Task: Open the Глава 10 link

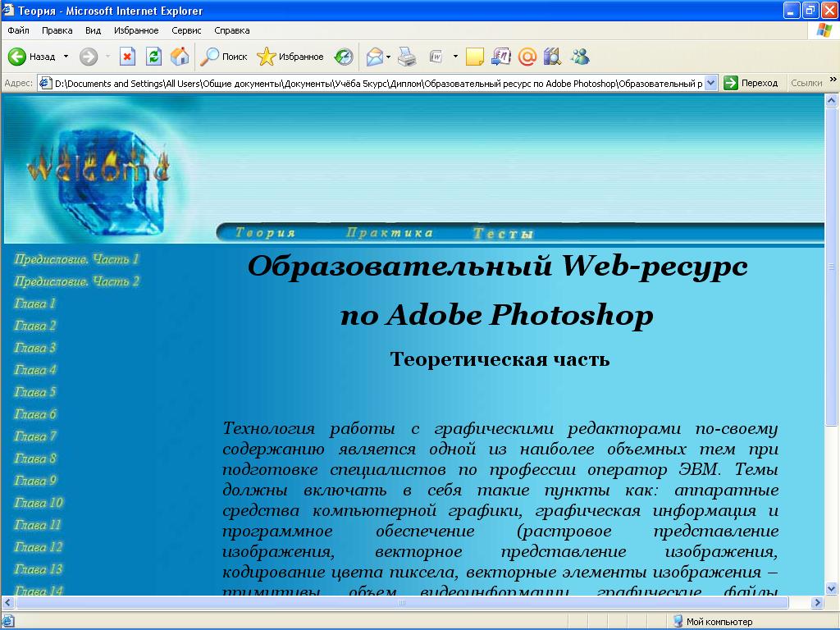Action: point(39,503)
